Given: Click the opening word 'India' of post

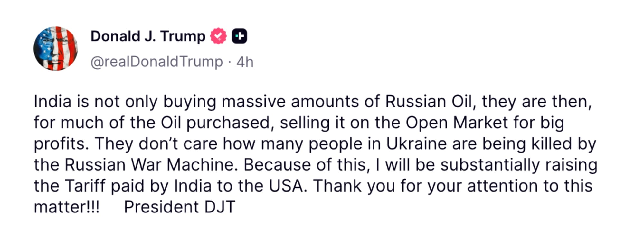Looking at the screenshot, I should point(52,102).
